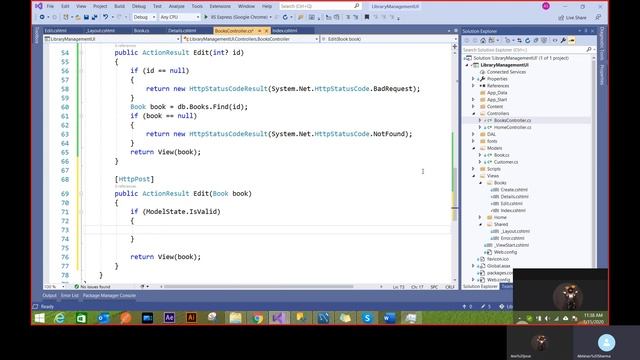Click the Bookmark toggle icon in toolbar
Viewport: 640px width, 360px height.
367,17
